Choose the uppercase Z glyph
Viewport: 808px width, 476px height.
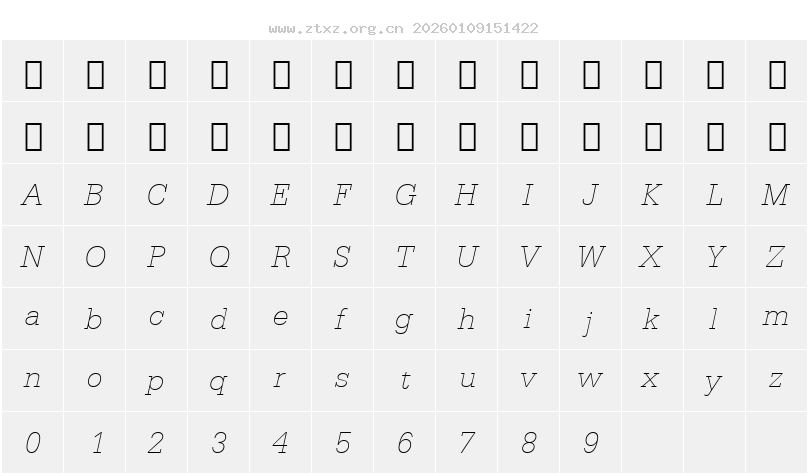coord(776,257)
